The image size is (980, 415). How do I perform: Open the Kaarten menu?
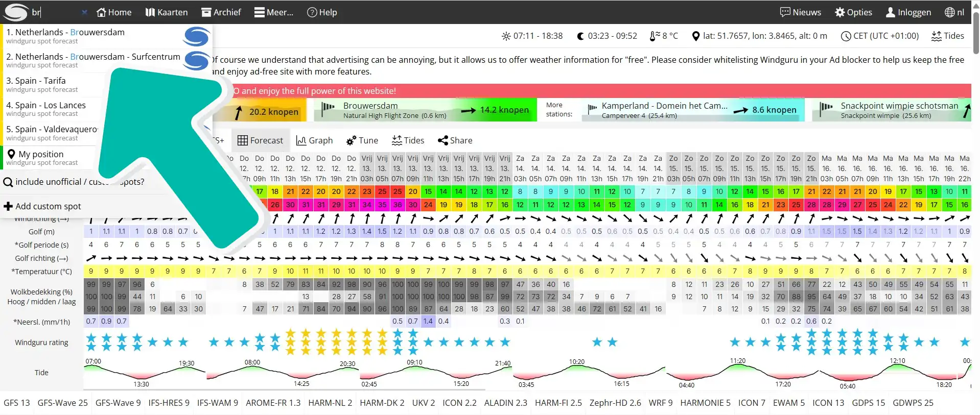pyautogui.click(x=167, y=12)
